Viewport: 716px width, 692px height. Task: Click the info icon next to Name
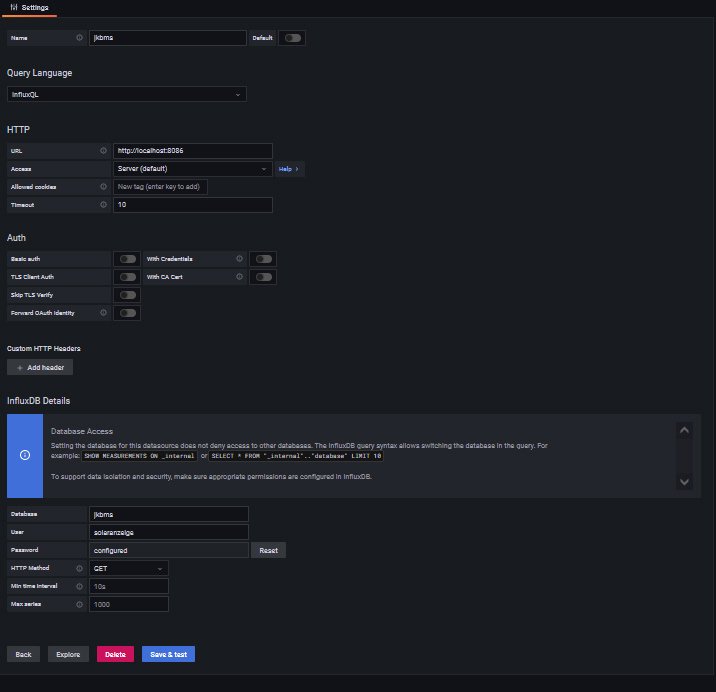[80, 38]
